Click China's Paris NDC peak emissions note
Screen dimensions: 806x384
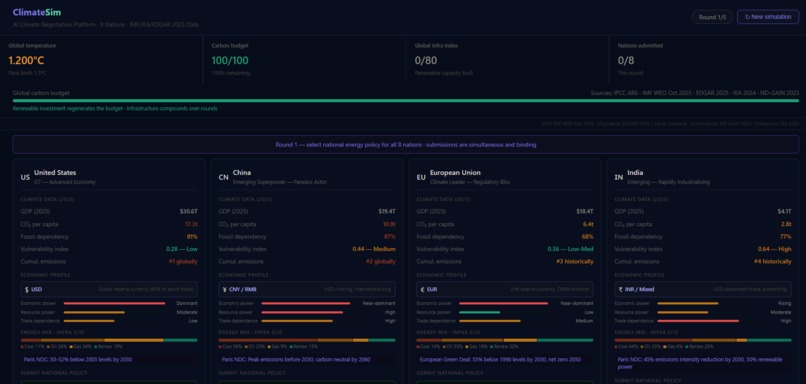coord(307,359)
